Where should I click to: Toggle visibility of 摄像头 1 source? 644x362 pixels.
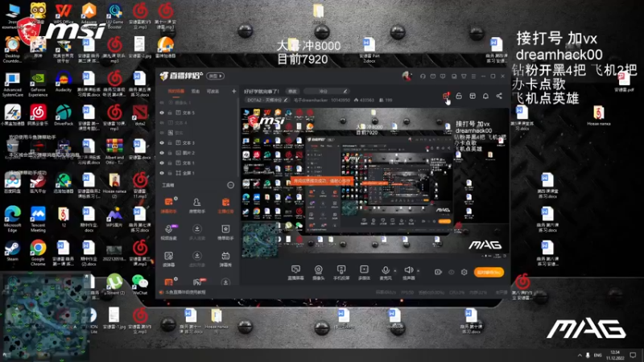[x=162, y=103]
